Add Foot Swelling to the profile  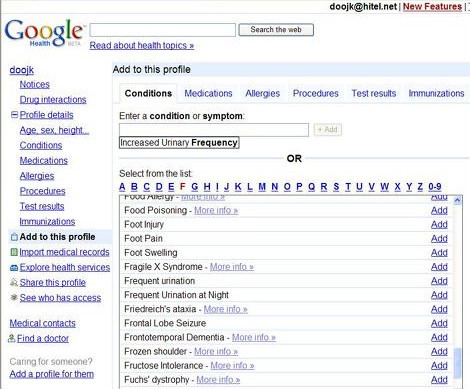coord(439,253)
